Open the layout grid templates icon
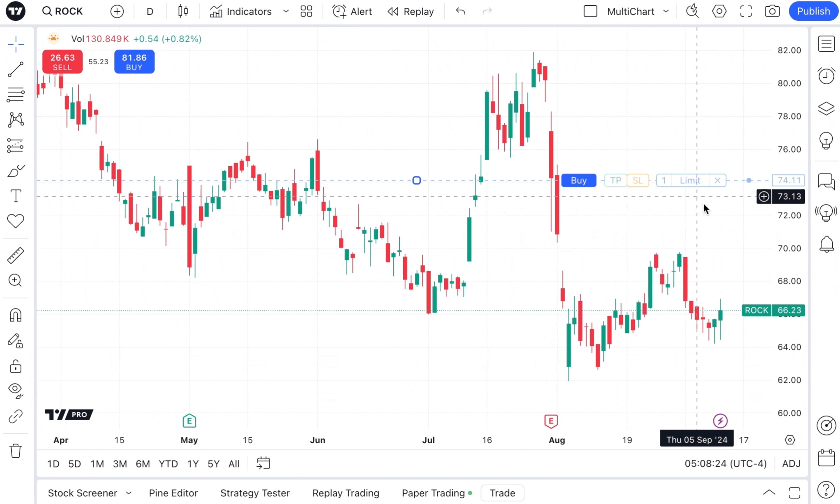Image resolution: width=840 pixels, height=504 pixels. (306, 11)
